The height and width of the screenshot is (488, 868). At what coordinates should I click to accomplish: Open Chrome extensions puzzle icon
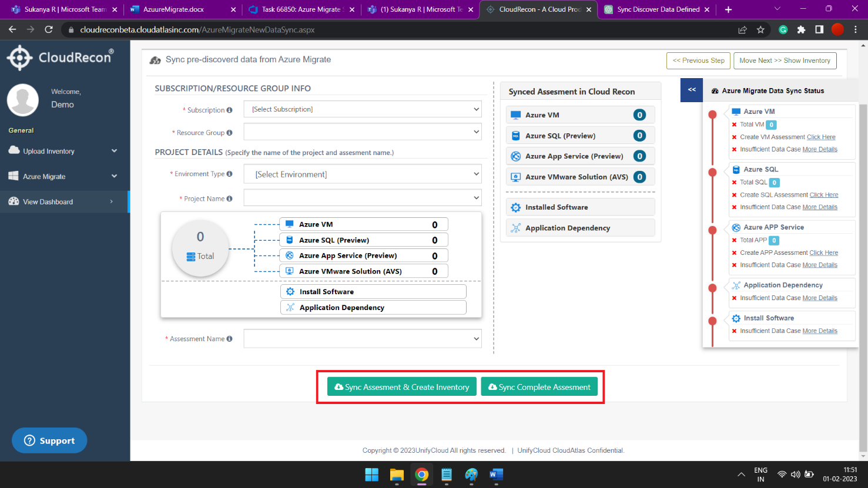click(x=801, y=29)
